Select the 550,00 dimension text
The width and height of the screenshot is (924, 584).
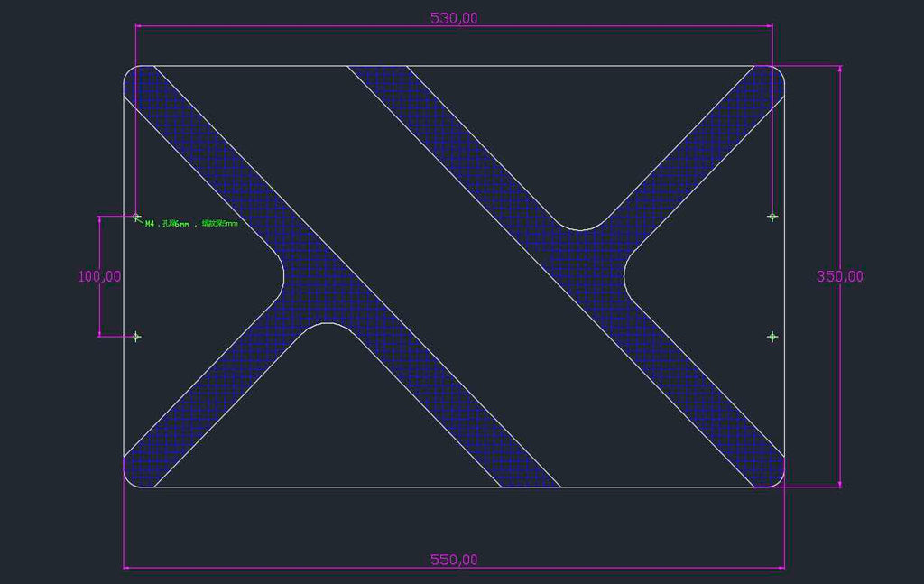coord(454,560)
